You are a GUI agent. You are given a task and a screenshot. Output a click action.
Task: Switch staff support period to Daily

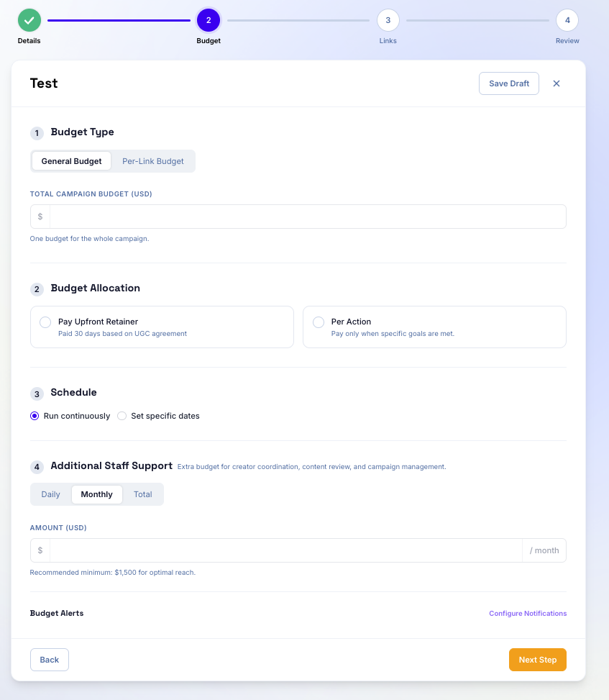tap(51, 495)
